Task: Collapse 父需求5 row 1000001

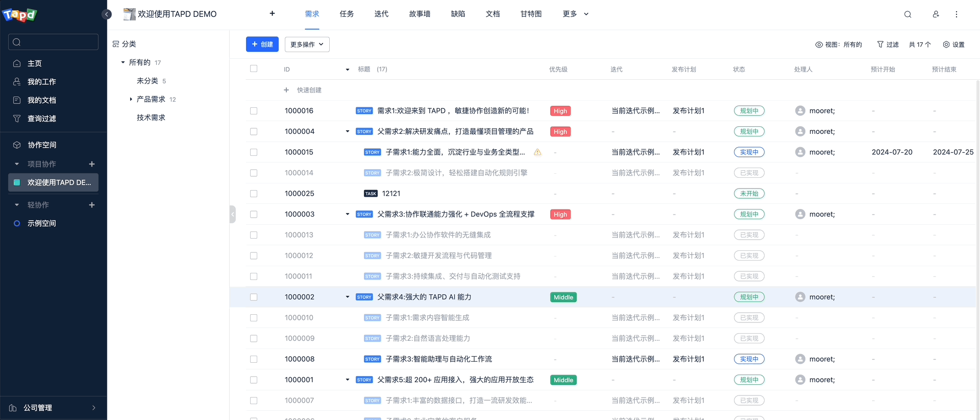Action: coord(348,380)
